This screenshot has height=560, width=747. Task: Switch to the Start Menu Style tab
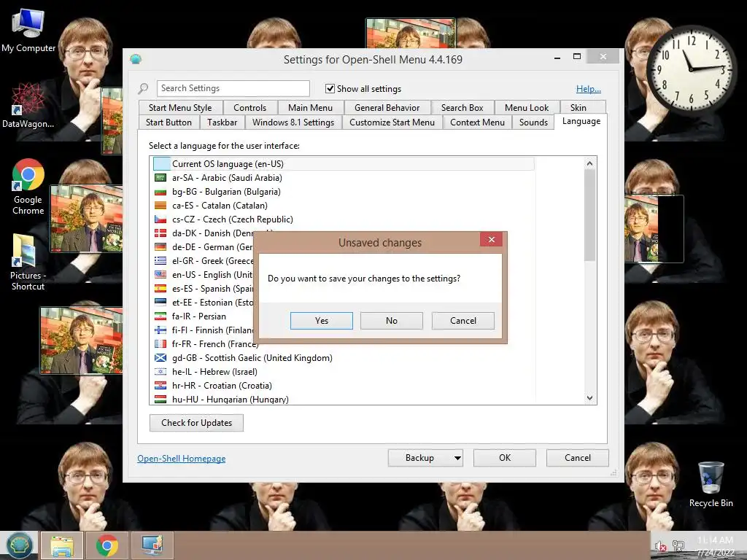[180, 108]
